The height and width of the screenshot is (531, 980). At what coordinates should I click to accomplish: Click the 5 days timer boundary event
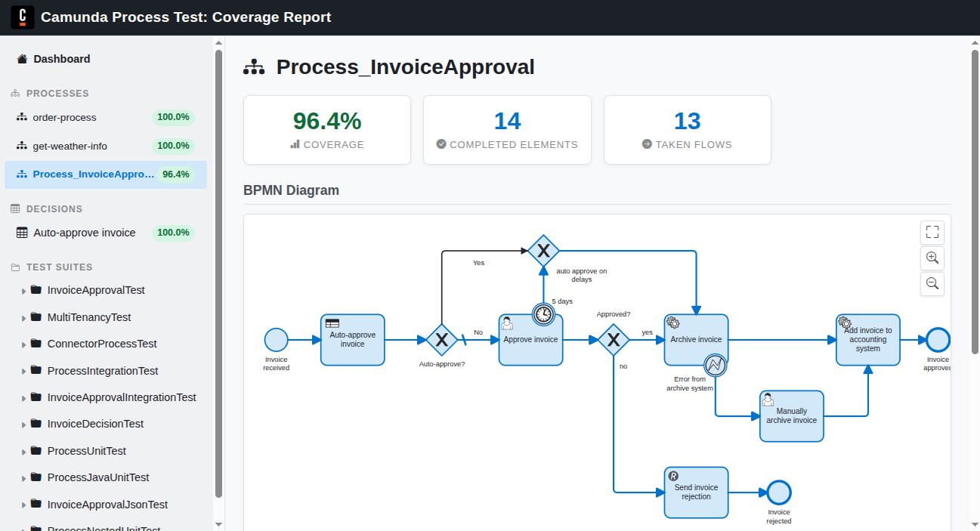pos(543,313)
